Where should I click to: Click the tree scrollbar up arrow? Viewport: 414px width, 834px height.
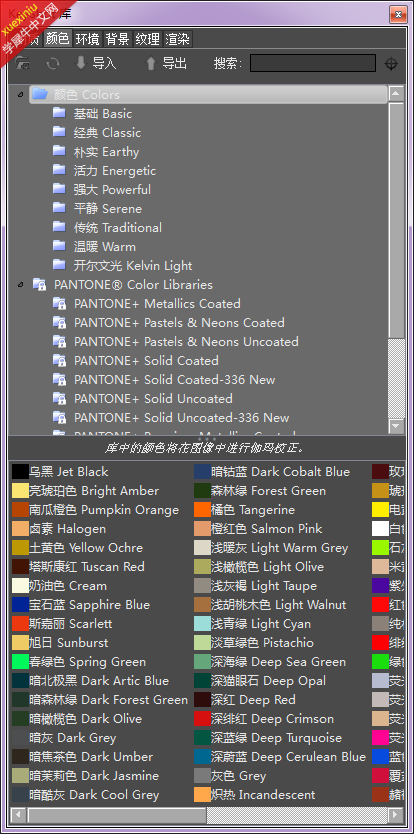[x=396, y=94]
